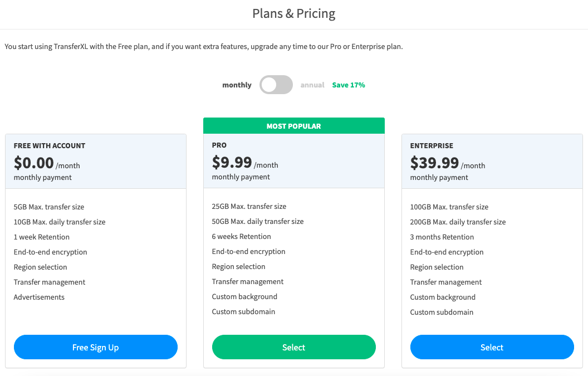Click the Plans & Pricing heading

[x=294, y=13]
